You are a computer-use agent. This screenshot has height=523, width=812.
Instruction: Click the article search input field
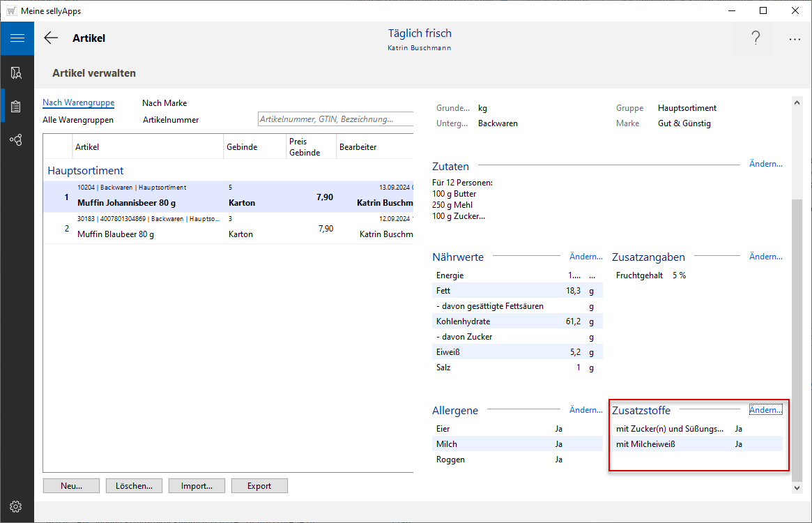tap(335, 119)
